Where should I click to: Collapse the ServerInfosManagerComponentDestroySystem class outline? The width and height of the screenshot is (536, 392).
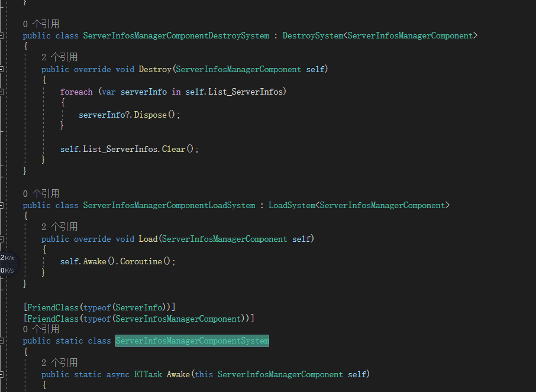(x=1, y=35)
